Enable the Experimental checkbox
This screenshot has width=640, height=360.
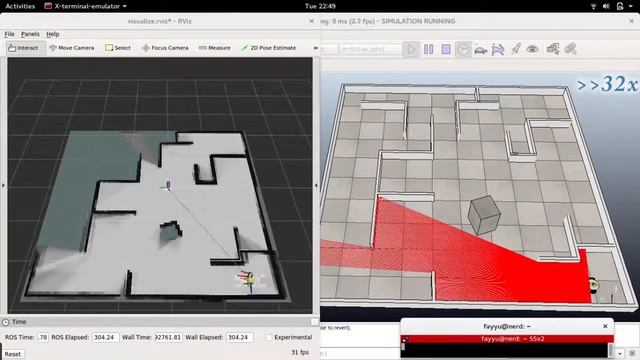coord(269,338)
